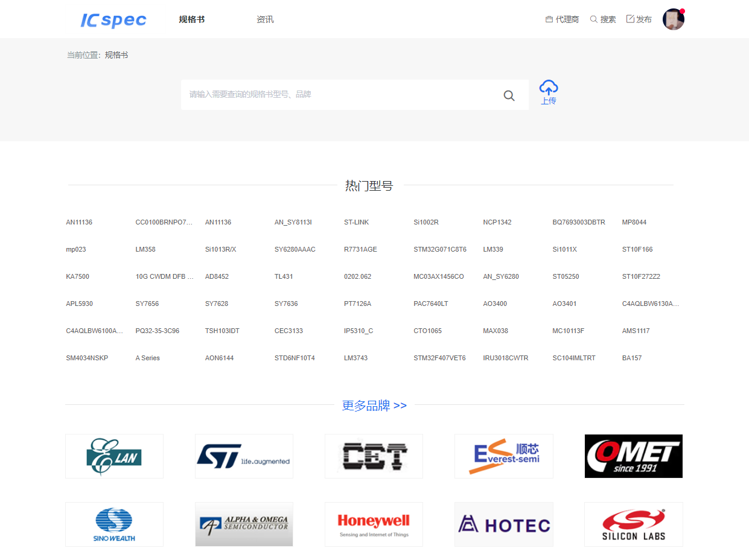This screenshot has width=749, height=560.
Task: Open the IP5310_C part link
Action: [359, 331]
